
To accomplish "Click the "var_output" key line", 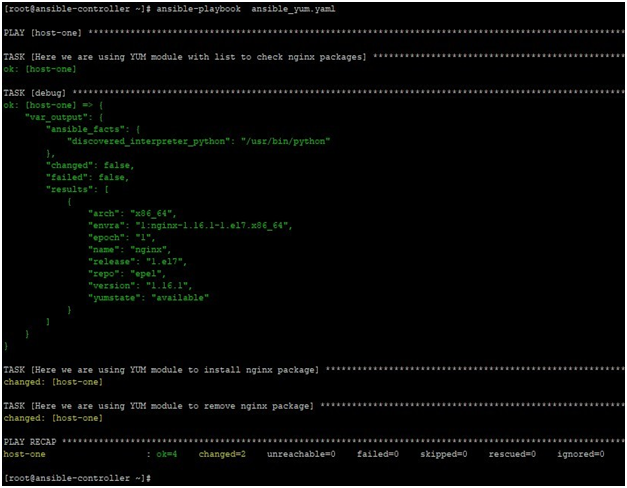I will point(64,117).
